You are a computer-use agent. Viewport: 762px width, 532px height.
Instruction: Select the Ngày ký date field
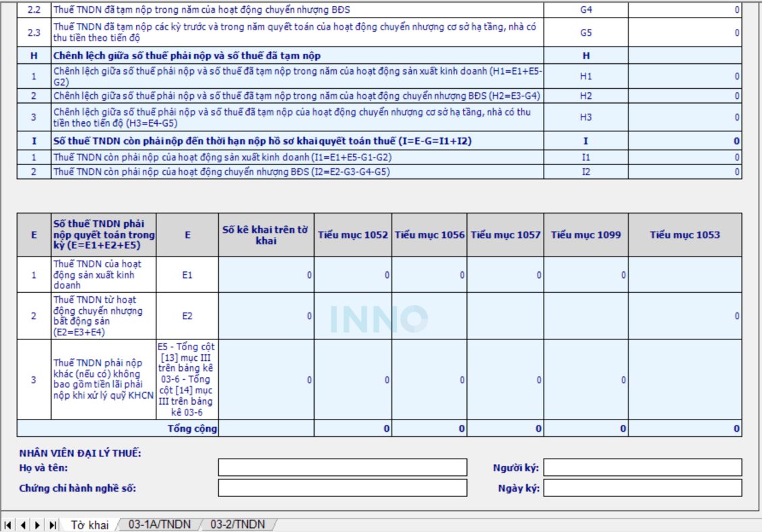(x=642, y=488)
